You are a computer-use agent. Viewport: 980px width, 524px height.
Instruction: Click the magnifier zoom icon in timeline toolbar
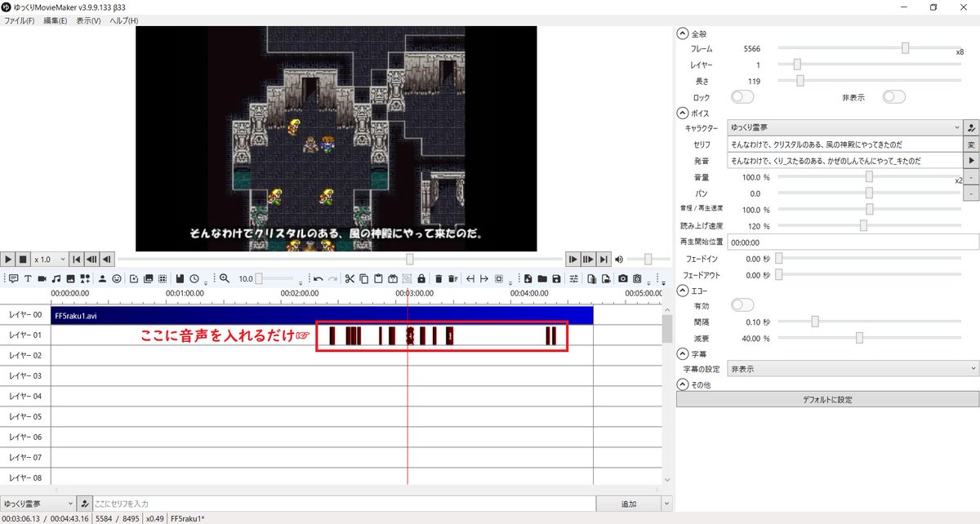pyautogui.click(x=224, y=278)
